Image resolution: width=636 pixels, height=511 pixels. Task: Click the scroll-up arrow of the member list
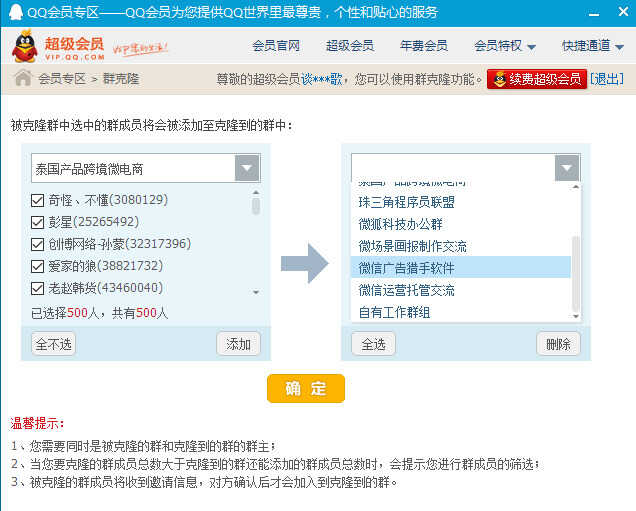click(256, 192)
